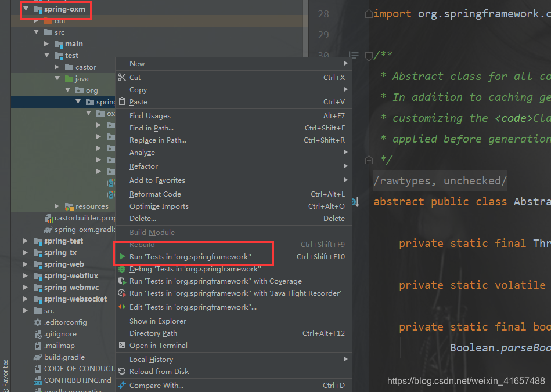Expand the spring-test module
The image size is (551, 392).
tap(26, 241)
